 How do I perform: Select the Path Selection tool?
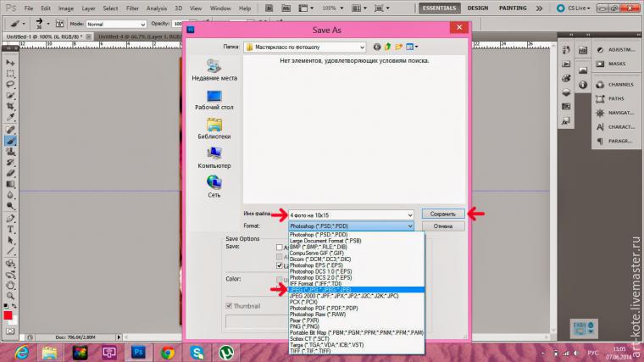10,241
